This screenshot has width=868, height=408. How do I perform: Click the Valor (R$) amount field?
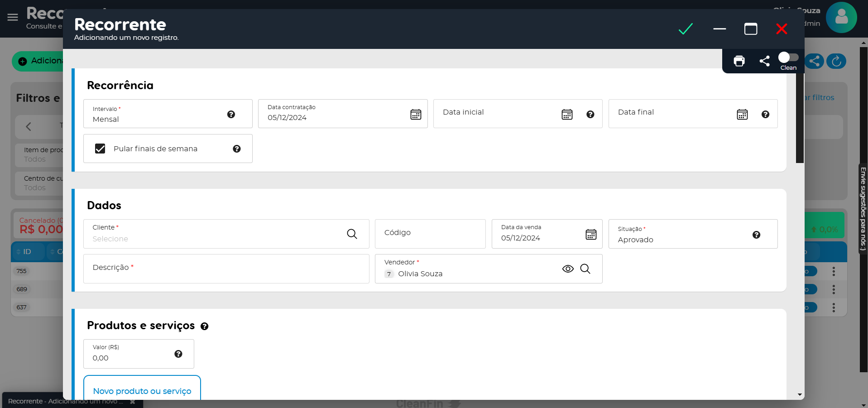[x=129, y=358]
